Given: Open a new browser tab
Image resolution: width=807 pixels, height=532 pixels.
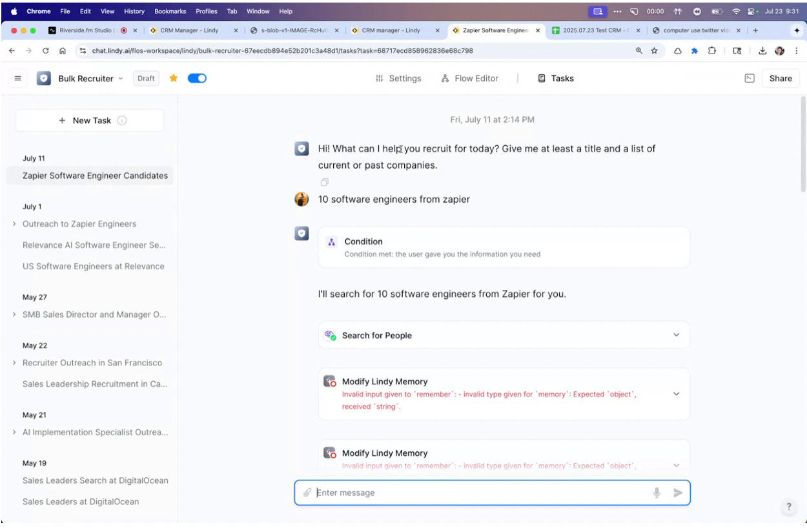Looking at the screenshot, I should pos(755,30).
